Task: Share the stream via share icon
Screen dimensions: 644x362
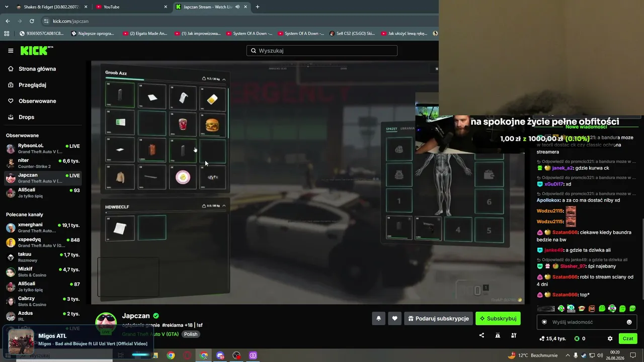Action: coord(481,335)
